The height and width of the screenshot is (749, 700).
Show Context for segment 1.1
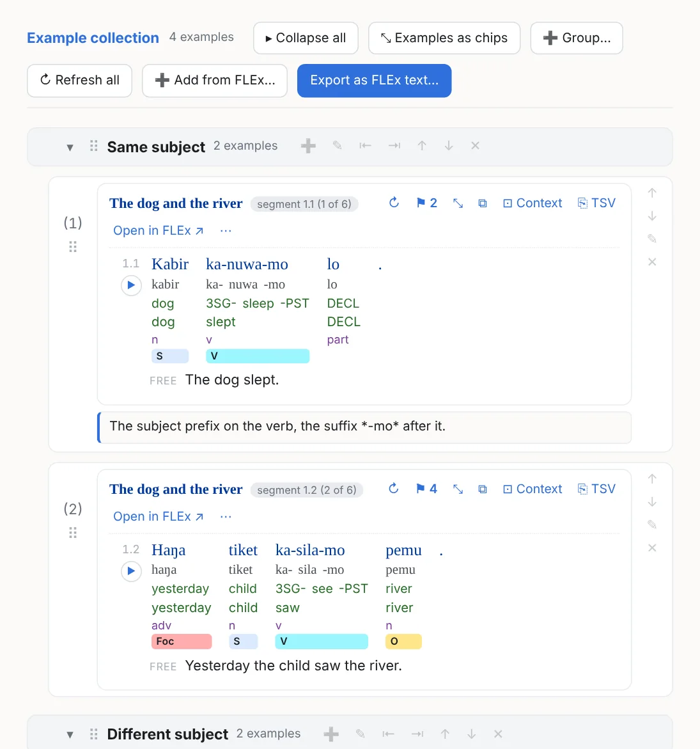(x=533, y=203)
